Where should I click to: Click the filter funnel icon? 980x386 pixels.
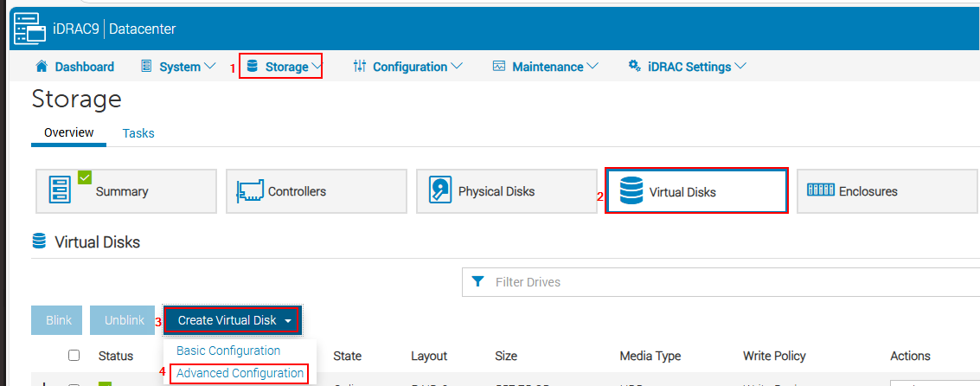[x=477, y=282]
